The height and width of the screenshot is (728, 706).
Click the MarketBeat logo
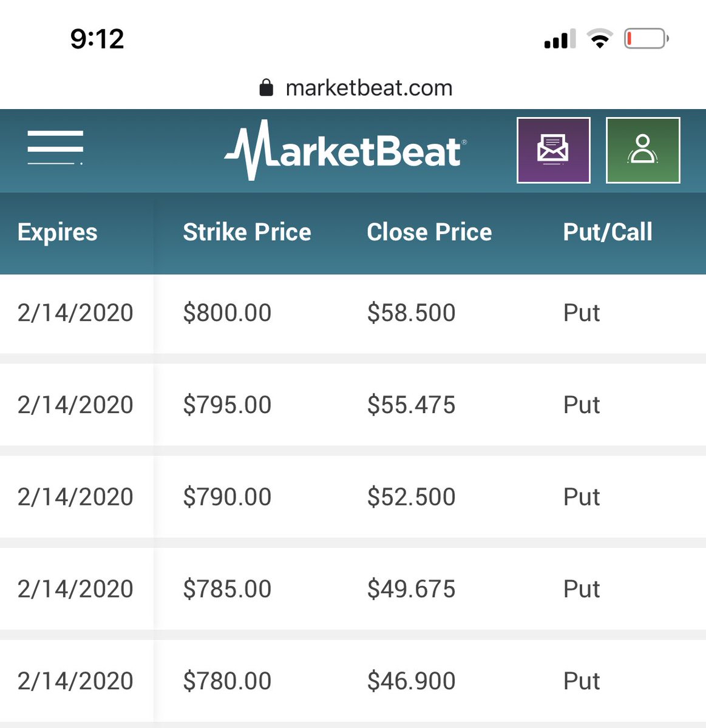point(345,150)
